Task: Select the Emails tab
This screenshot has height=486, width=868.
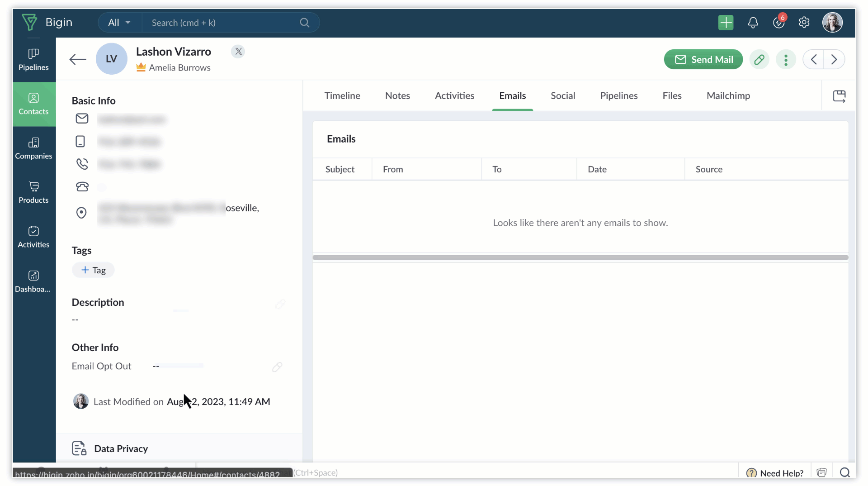Action: click(x=512, y=96)
